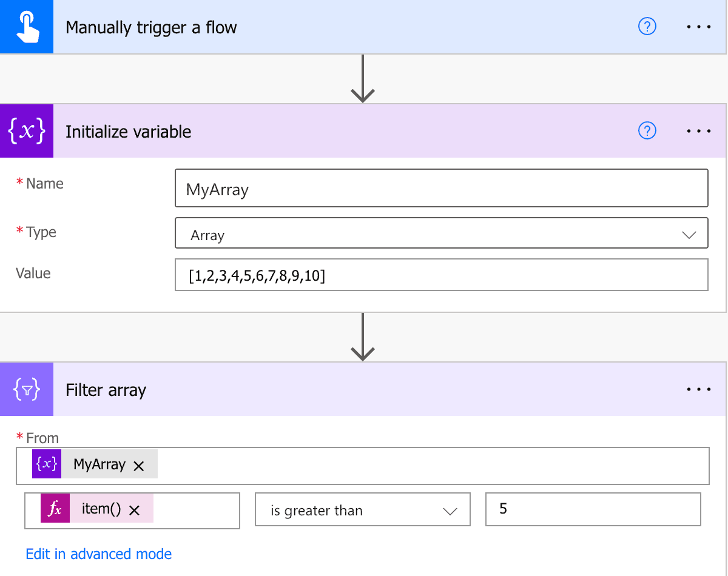Click the {x} icon inside MyArray token
This screenshot has width=728, height=576.
[x=47, y=464]
